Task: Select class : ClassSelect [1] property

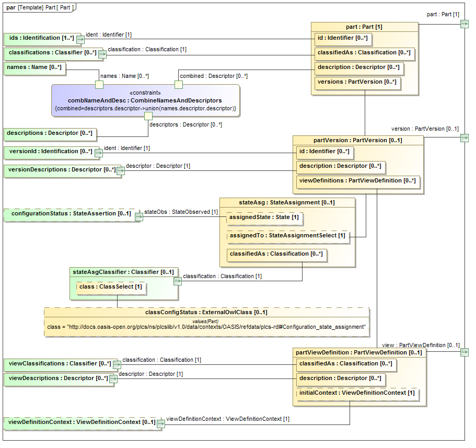Action: (111, 288)
